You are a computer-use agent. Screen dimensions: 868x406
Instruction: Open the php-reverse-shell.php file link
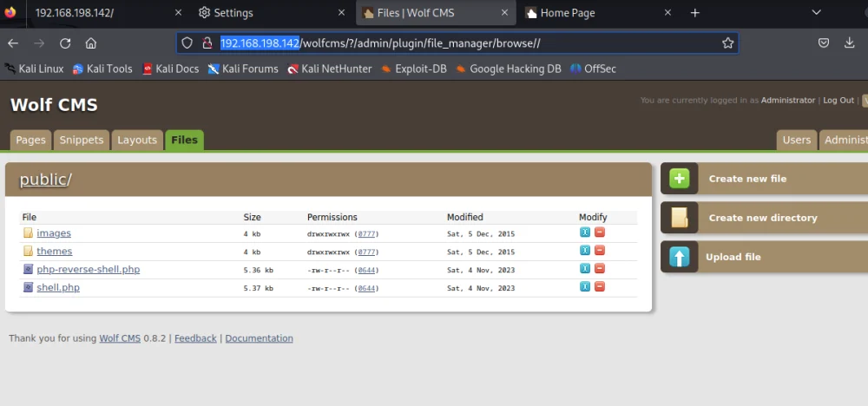pos(88,270)
